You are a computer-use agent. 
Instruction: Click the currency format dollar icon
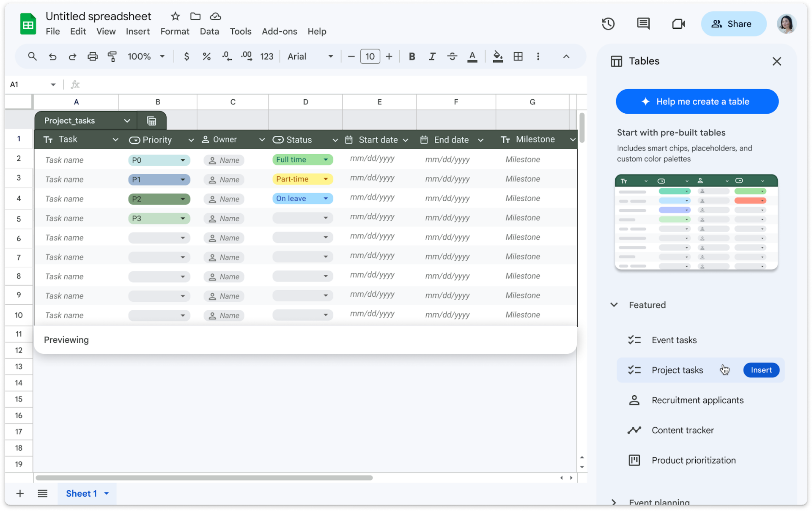click(186, 57)
